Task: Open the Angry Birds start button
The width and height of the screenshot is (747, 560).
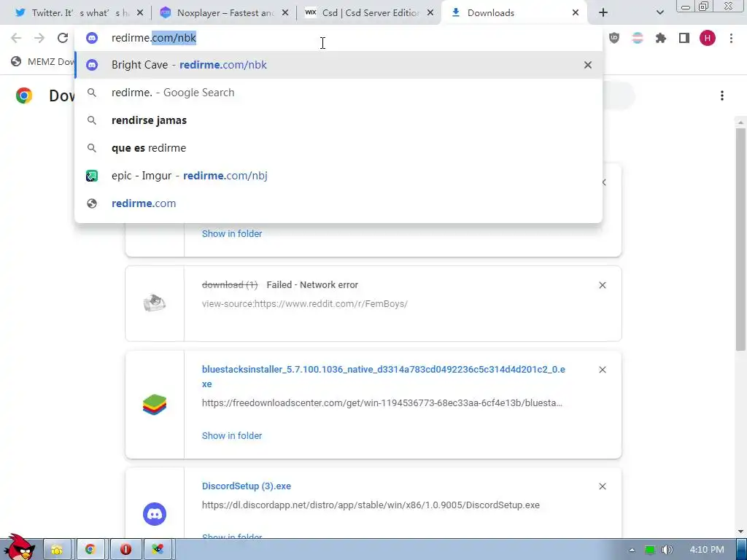Action: pyautogui.click(x=19, y=547)
